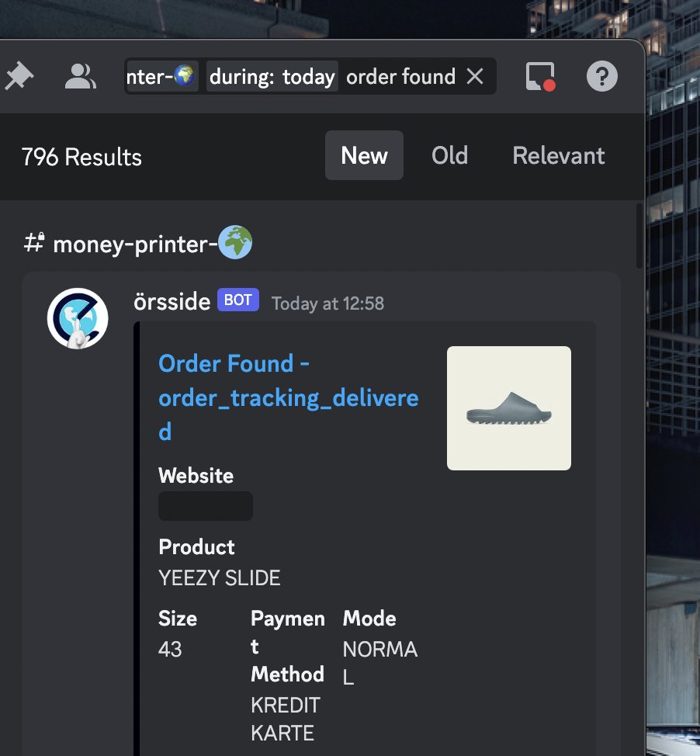Open the member list via the people icon
This screenshot has width=700, height=756.
click(80, 75)
